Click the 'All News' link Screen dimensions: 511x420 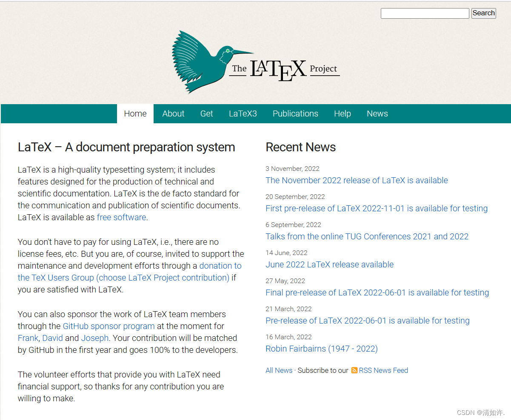(x=279, y=370)
